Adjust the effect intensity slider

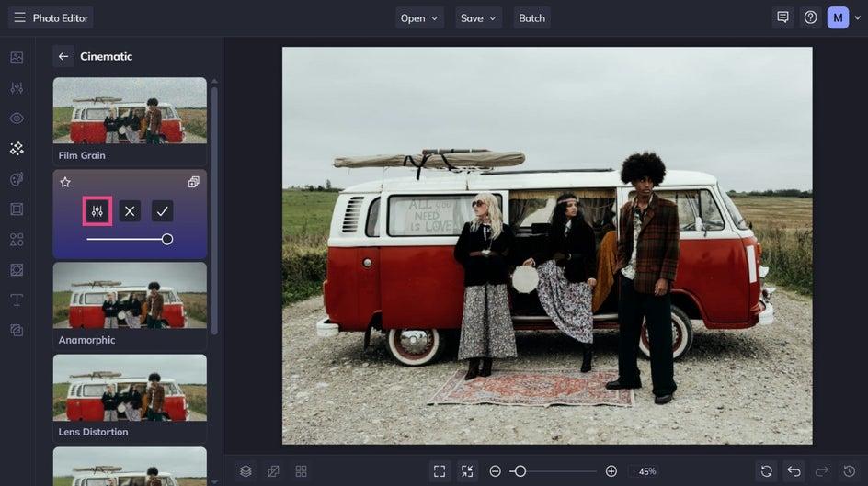click(130, 240)
